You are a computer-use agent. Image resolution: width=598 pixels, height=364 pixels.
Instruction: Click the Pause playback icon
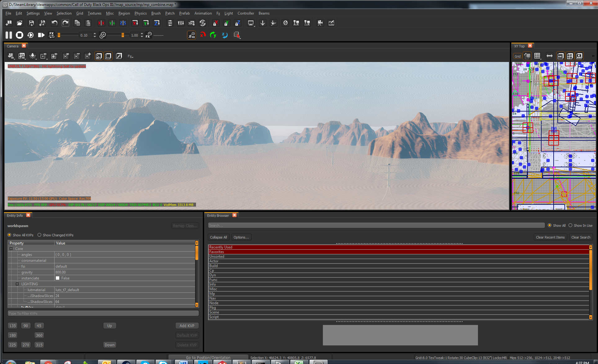tap(9, 35)
